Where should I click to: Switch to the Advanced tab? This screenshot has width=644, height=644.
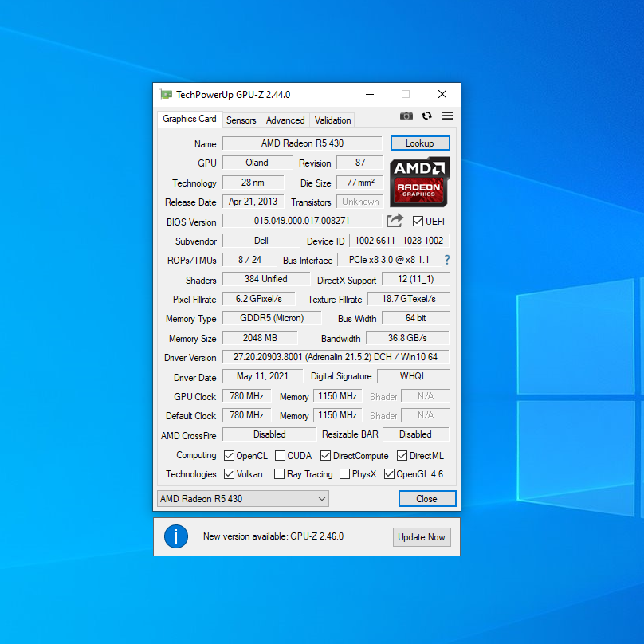click(x=285, y=120)
